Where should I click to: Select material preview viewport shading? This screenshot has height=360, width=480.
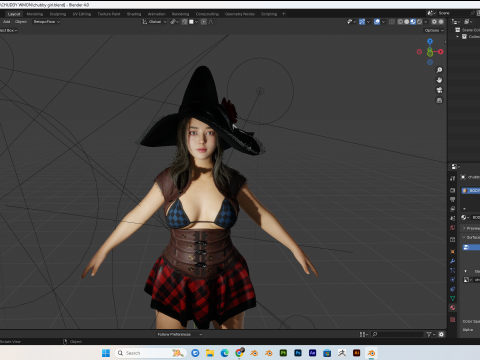[413, 22]
